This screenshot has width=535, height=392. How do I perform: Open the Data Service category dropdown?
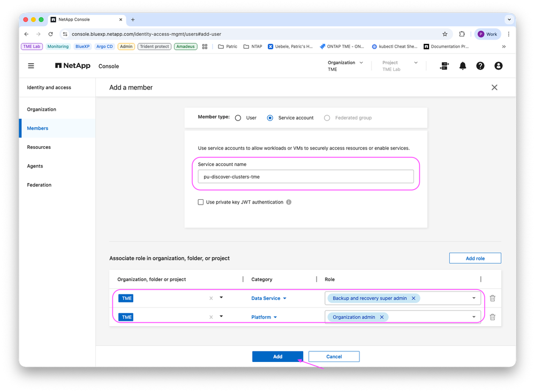pyautogui.click(x=269, y=298)
